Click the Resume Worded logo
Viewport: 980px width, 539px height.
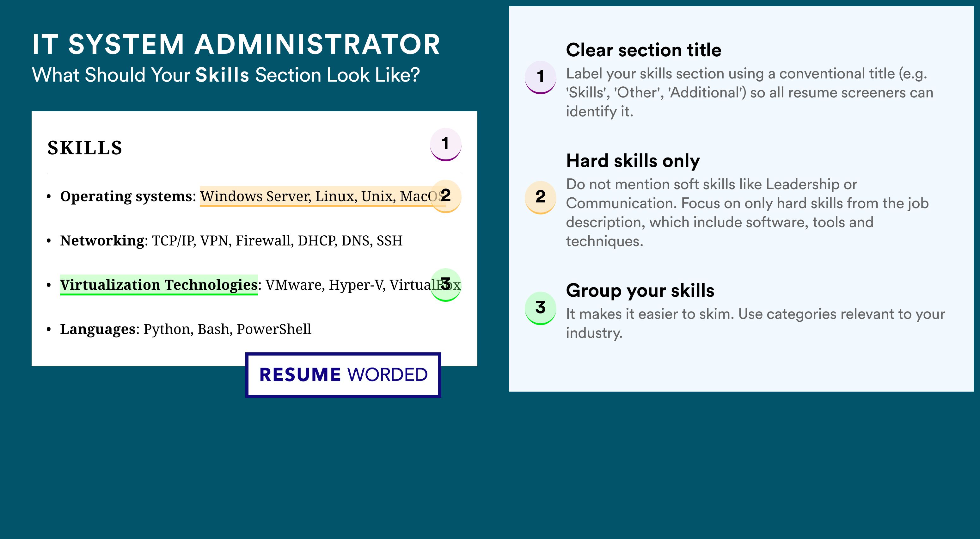click(x=343, y=375)
